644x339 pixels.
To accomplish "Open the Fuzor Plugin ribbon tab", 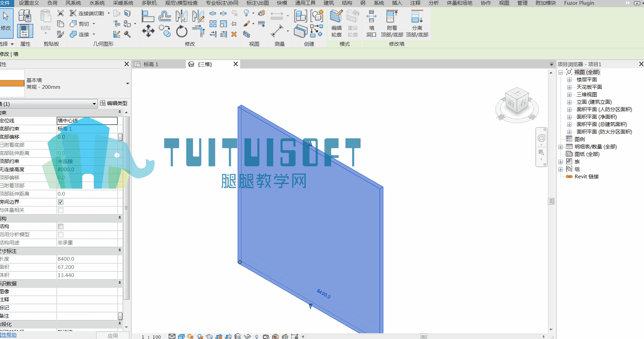I will pyautogui.click(x=579, y=3).
